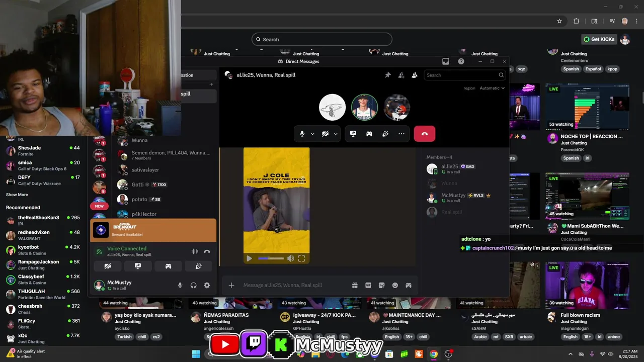Mute microphone in call controls
644x362 pixels.
click(x=302, y=134)
